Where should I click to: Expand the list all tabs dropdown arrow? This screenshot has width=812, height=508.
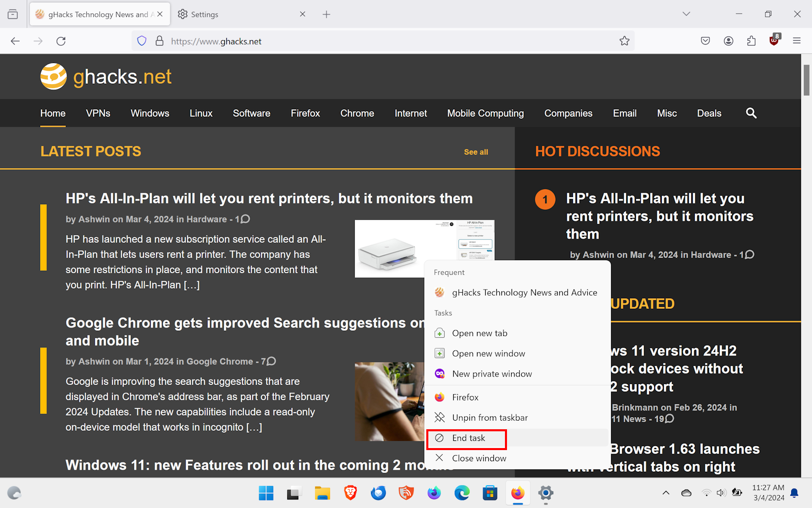click(x=686, y=14)
